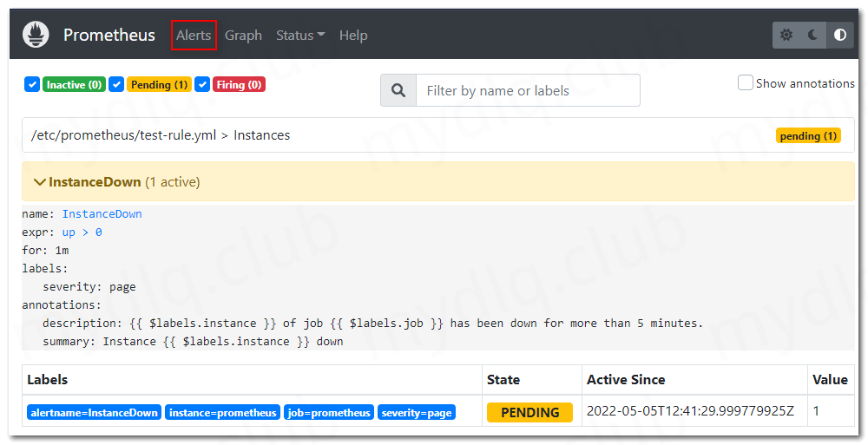868x445 pixels.
Task: Click the Pending (1) yellow badge
Action: click(x=159, y=85)
